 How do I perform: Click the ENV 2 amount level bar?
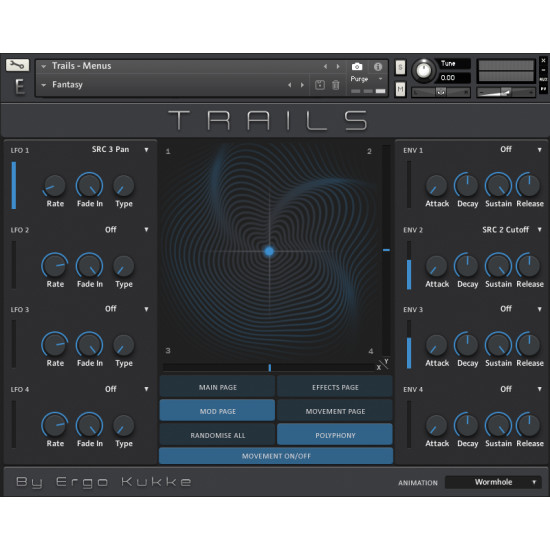pos(409,266)
